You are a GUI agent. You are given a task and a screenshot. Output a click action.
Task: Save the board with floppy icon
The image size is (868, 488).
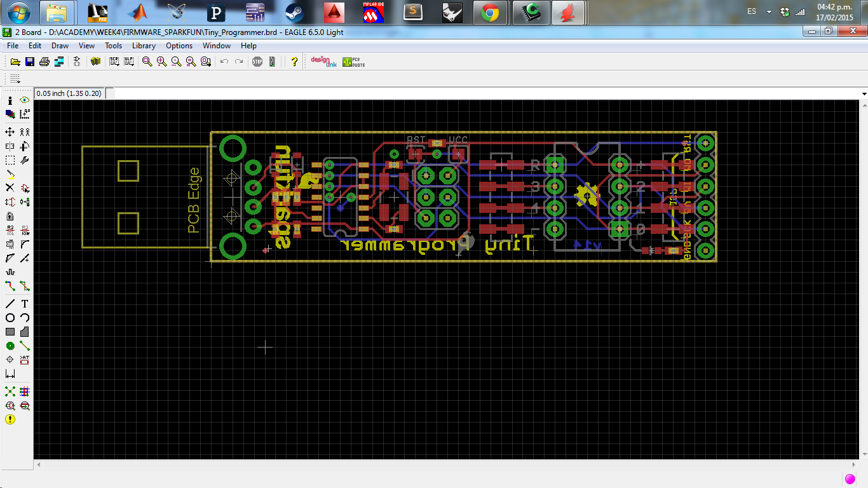click(30, 62)
